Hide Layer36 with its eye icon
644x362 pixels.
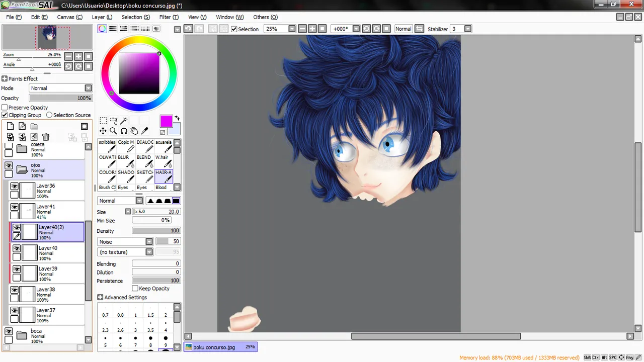[15, 186]
